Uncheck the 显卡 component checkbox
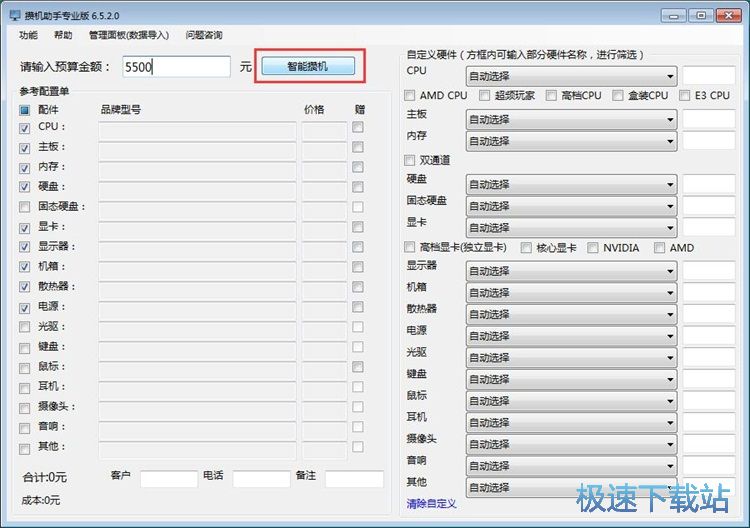 (24, 228)
